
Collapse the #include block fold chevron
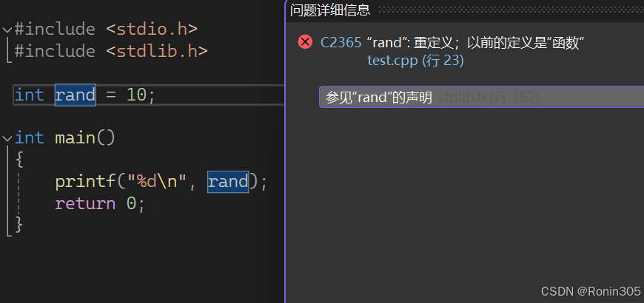pos(7,30)
